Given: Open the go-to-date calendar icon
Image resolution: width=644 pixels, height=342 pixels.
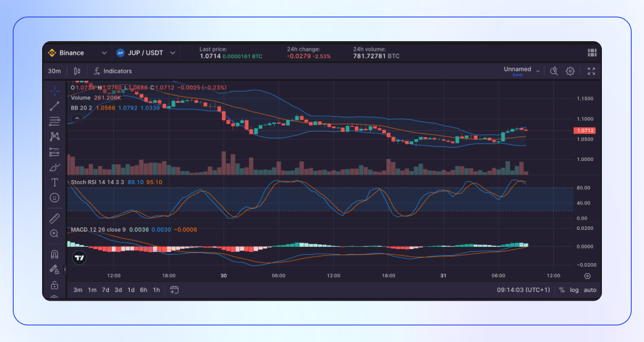Looking at the screenshot, I should (174, 290).
